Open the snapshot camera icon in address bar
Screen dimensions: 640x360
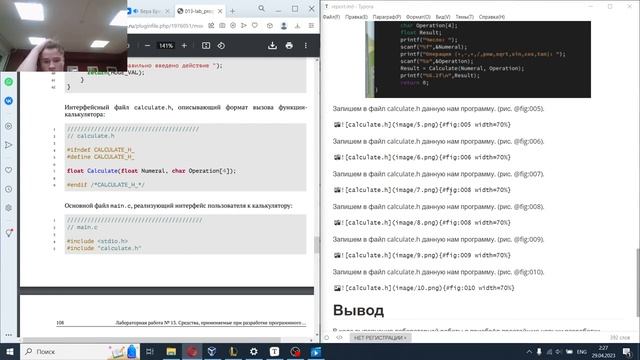222,25
